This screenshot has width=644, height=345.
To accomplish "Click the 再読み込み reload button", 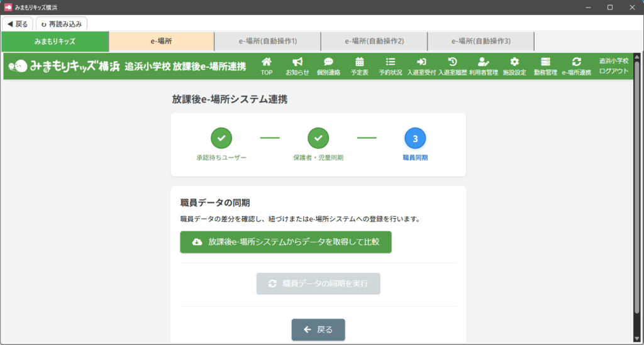I will tap(61, 24).
